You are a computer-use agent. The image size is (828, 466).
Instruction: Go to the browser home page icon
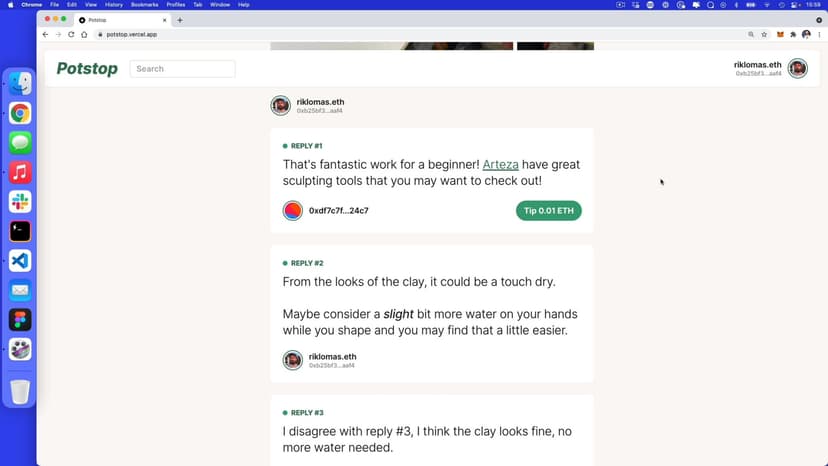pyautogui.click(x=85, y=34)
